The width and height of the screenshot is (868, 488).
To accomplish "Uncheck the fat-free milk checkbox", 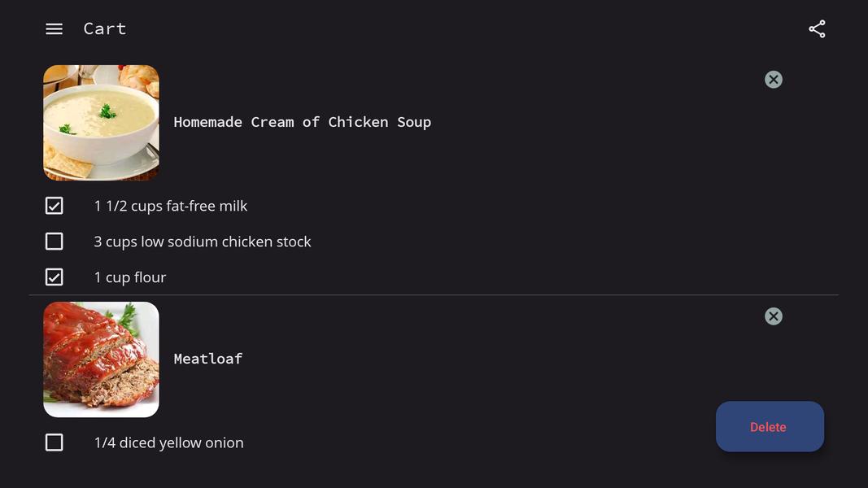I will click(55, 206).
